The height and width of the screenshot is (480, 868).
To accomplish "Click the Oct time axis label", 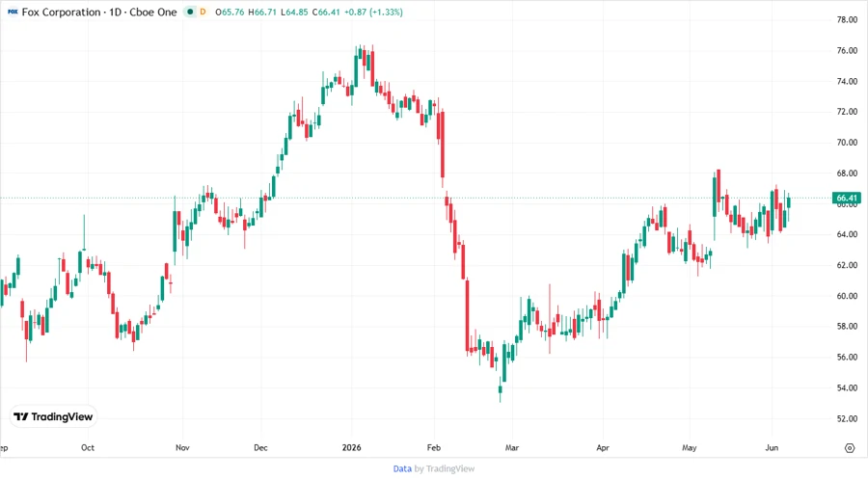I will pos(88,447).
